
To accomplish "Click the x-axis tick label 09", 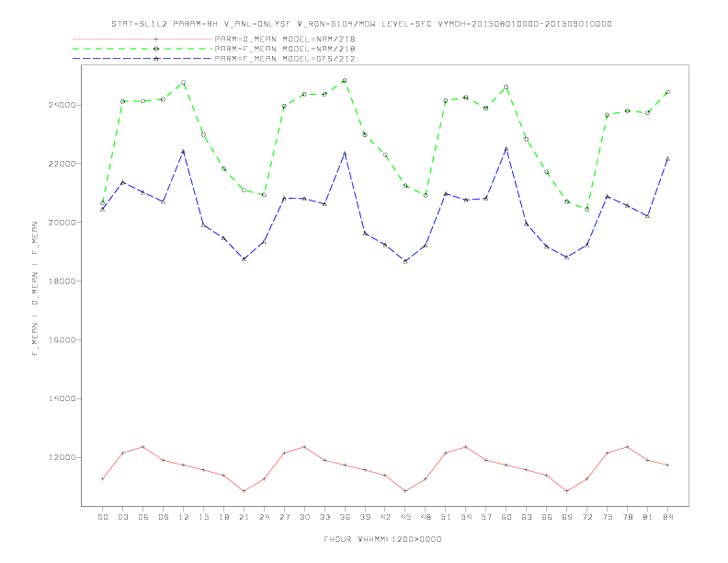I will [163, 517].
